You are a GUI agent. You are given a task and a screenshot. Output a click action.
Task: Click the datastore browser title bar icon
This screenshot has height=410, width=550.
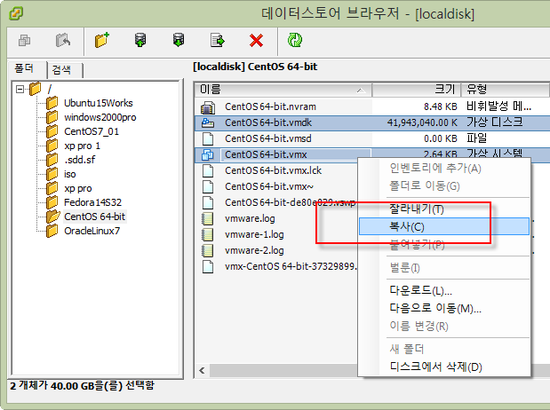pyautogui.click(x=16, y=13)
